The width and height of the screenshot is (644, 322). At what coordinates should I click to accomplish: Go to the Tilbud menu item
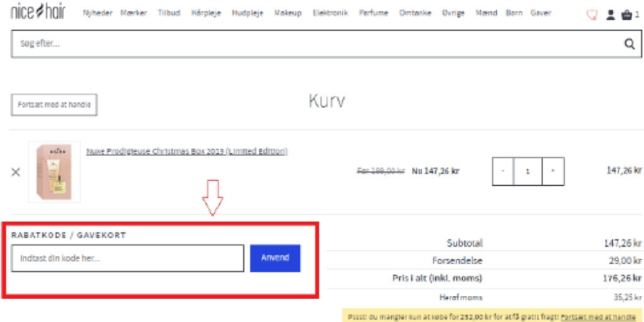[169, 14]
